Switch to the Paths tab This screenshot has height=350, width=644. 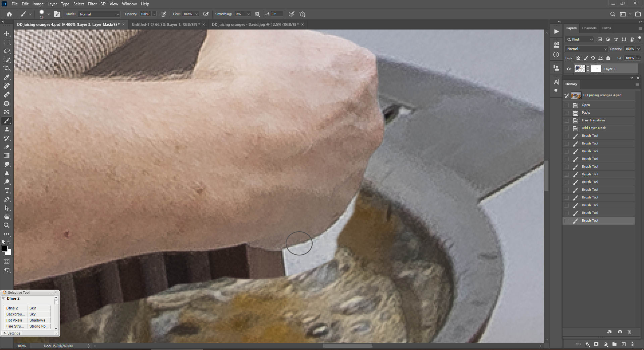[x=606, y=28]
